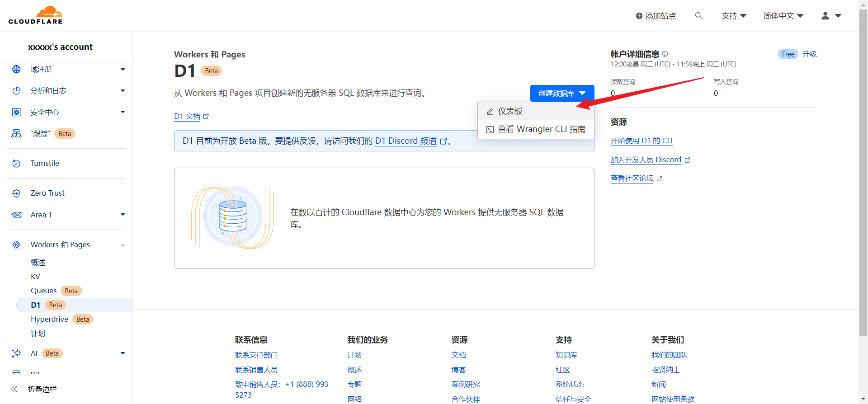Click the Area 1 email icon
This screenshot has width=868, height=404.
point(16,215)
